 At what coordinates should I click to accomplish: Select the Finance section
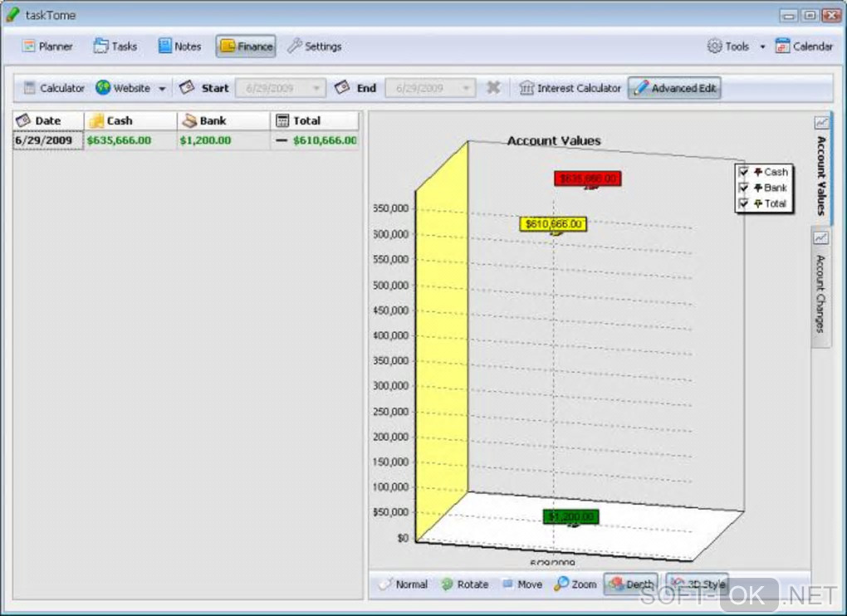click(x=246, y=46)
